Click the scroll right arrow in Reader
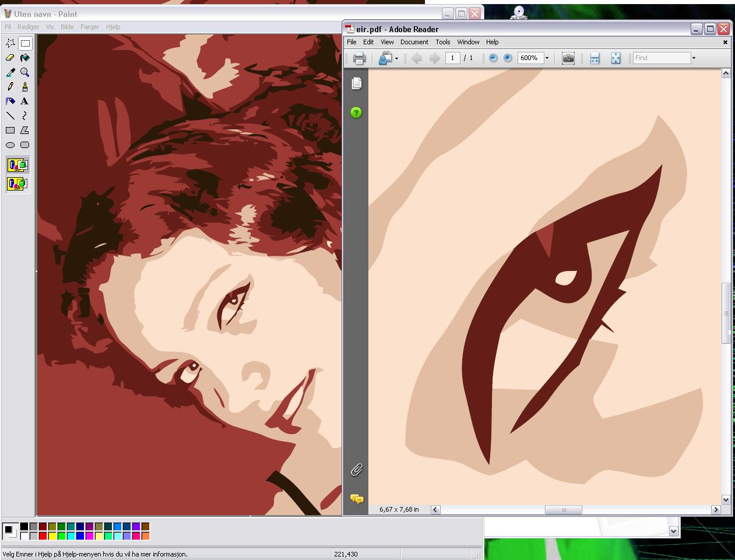This screenshot has height=560, width=735. click(x=716, y=510)
